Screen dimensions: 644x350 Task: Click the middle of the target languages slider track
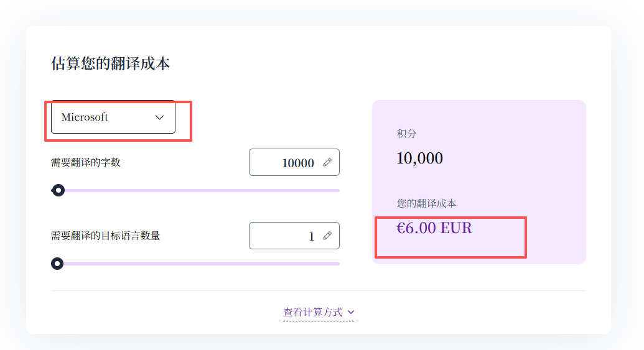coord(195,264)
